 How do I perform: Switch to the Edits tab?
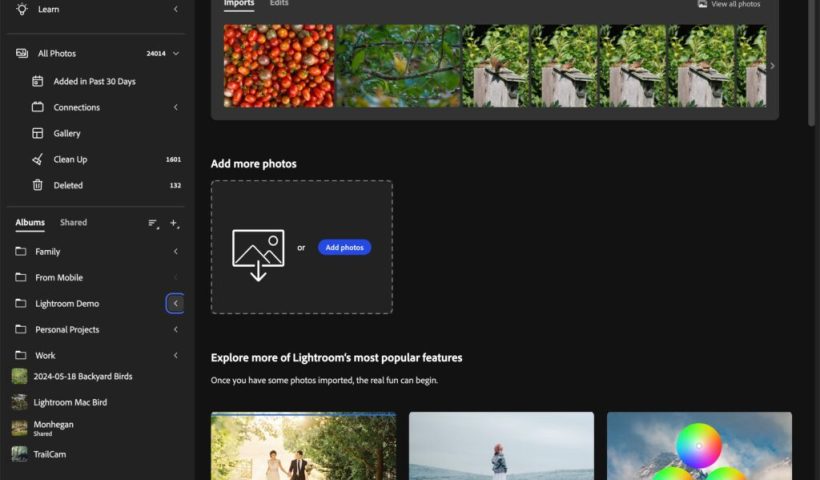(279, 4)
